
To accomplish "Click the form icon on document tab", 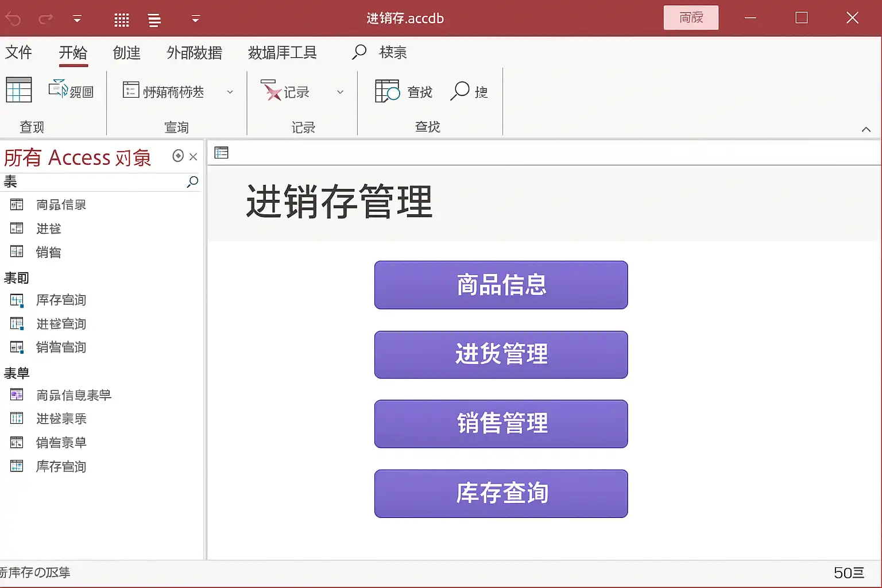I will coord(221,153).
